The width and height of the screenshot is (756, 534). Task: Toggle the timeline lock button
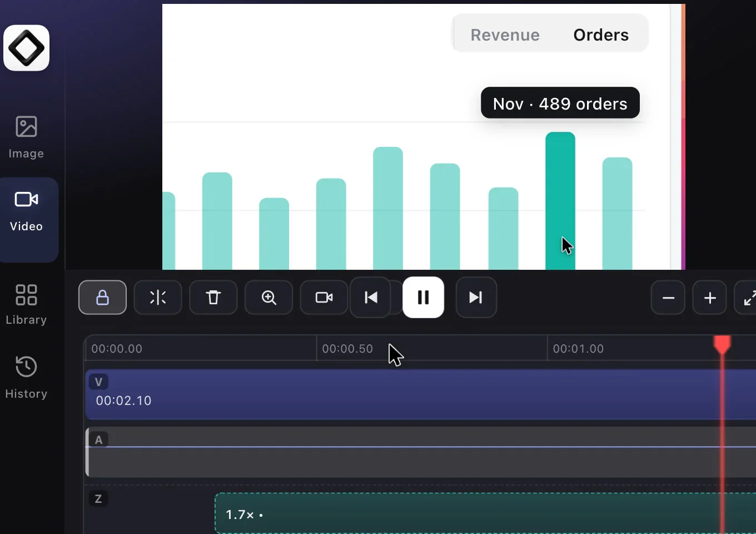(102, 298)
